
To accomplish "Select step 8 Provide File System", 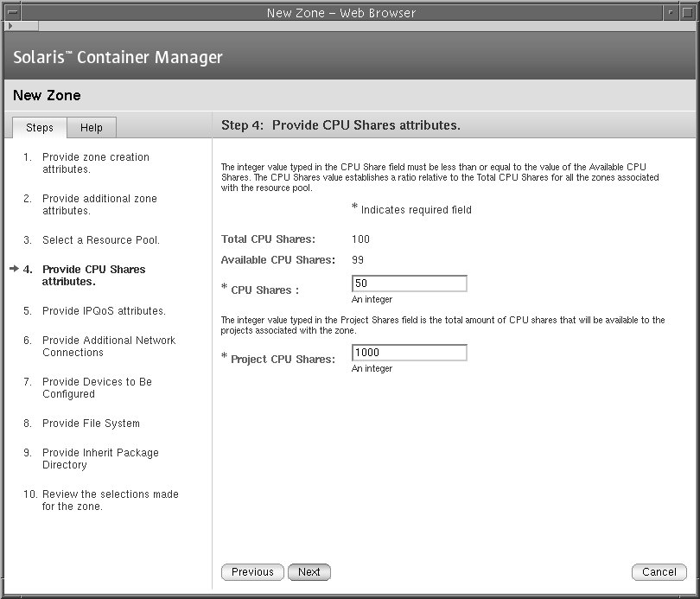I will point(91,424).
